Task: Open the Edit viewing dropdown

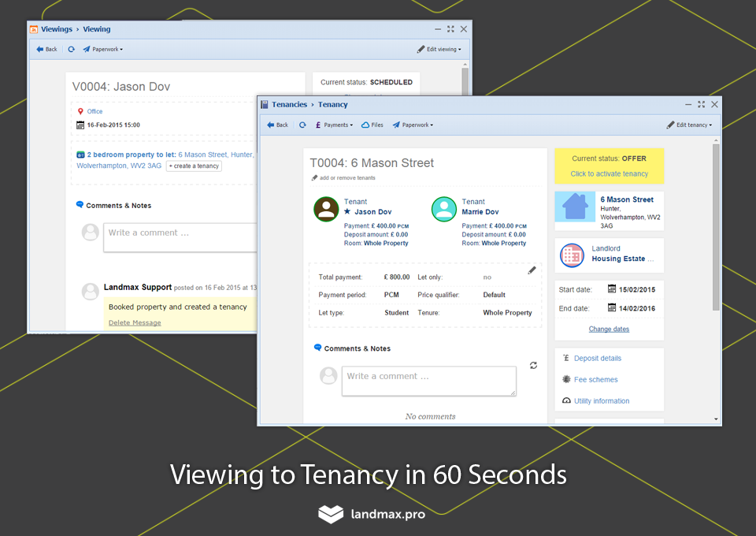Action: [x=439, y=49]
